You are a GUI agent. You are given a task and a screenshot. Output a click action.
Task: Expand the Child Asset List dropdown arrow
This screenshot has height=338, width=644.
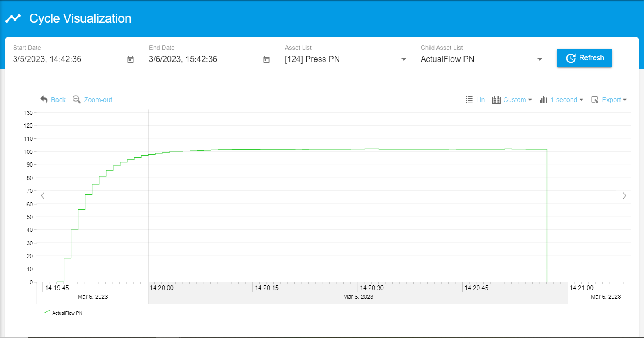click(540, 59)
